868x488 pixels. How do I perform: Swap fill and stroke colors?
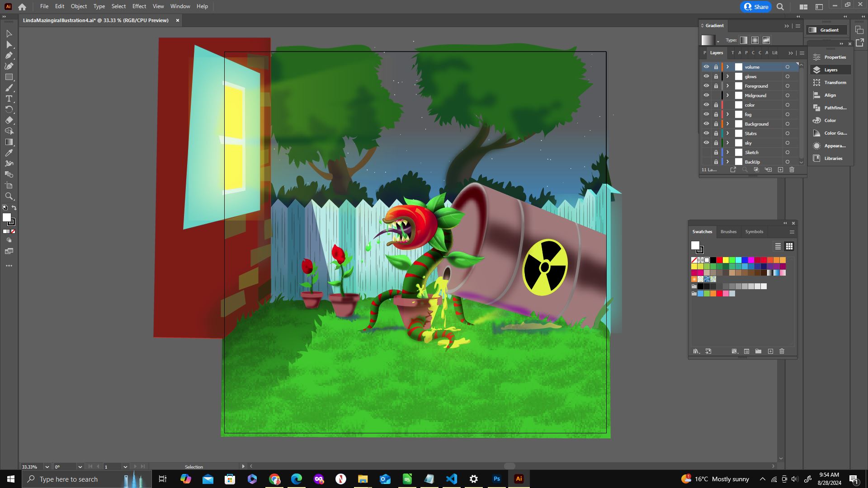point(14,208)
